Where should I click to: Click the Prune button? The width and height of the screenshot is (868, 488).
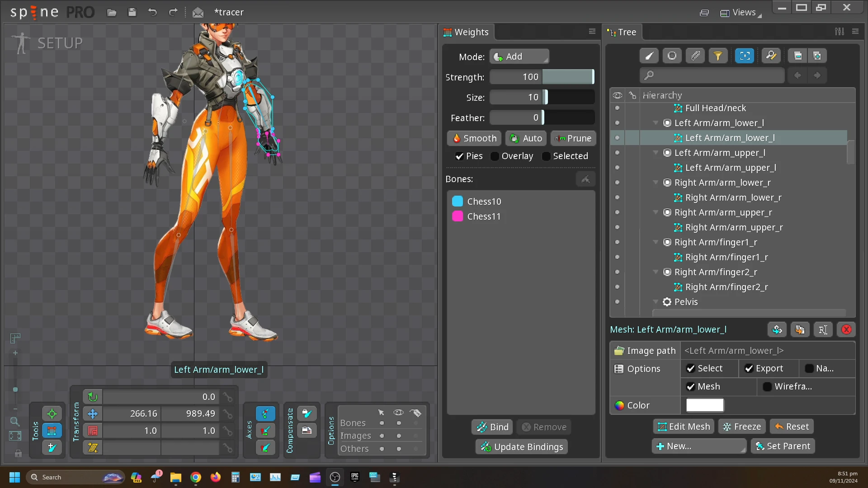coord(573,139)
